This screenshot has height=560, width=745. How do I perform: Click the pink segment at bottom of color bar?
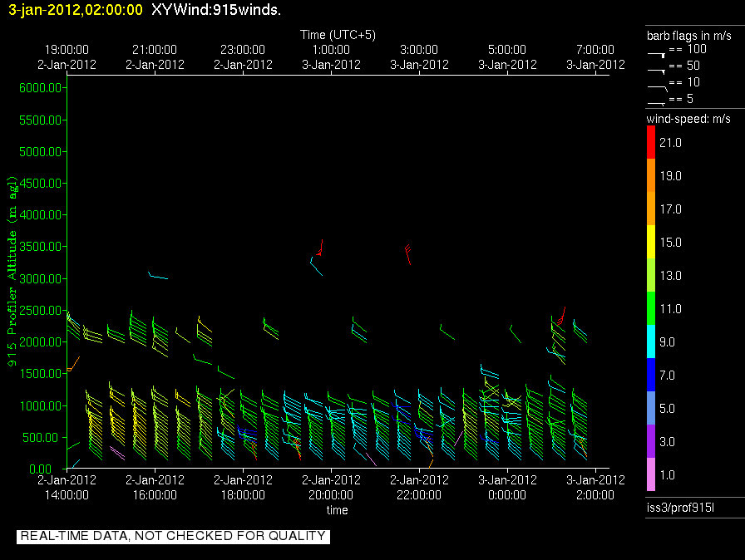point(651,474)
